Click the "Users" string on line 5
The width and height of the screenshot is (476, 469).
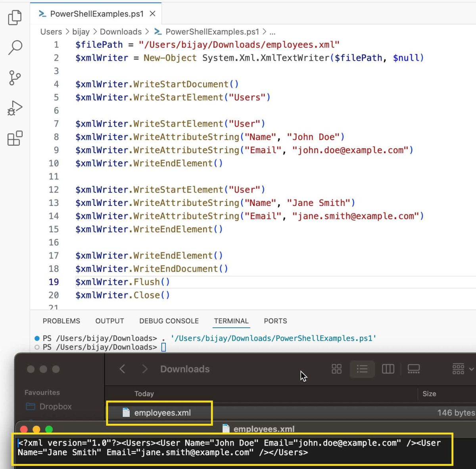coord(247,97)
